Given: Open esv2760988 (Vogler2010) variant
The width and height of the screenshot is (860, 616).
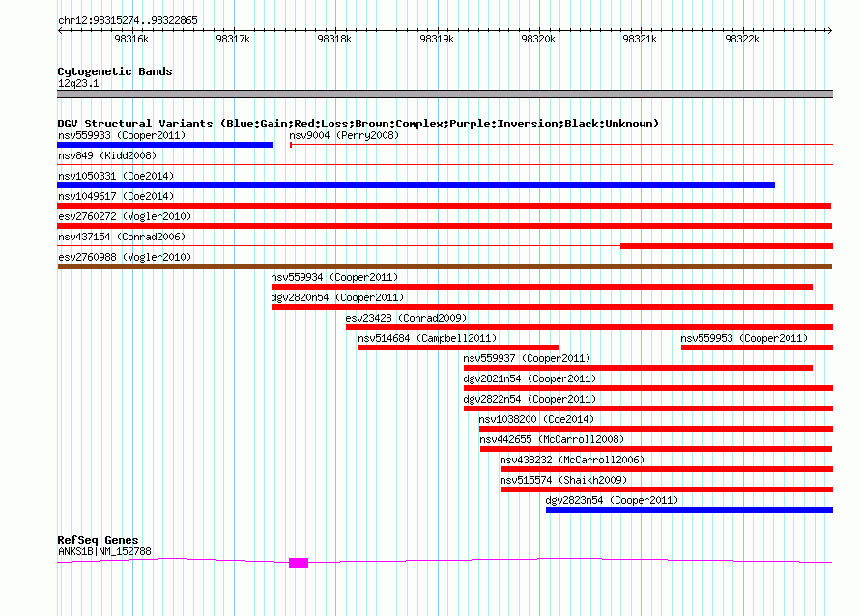Looking at the screenshot, I should 125,257.
